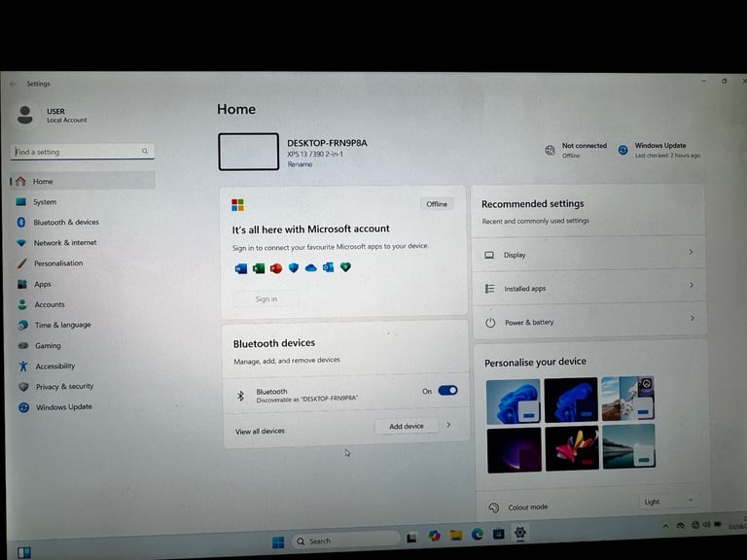The width and height of the screenshot is (747, 560).
Task: Click the Not connected network globe icon
Action: pyautogui.click(x=550, y=151)
